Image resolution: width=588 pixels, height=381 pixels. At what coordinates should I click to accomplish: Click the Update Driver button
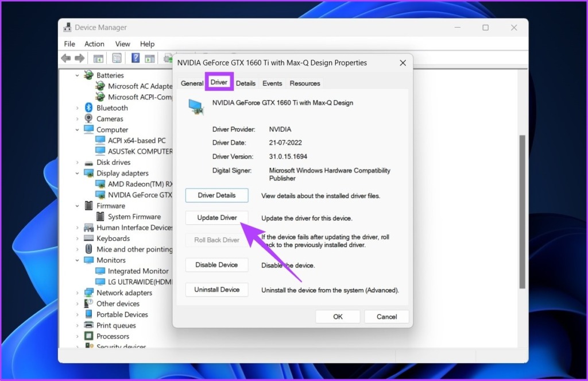pyautogui.click(x=216, y=218)
